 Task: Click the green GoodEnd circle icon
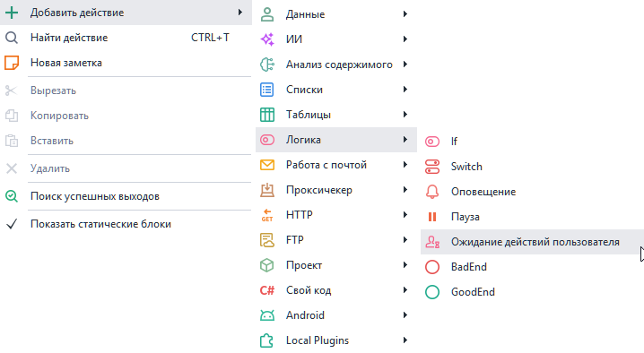pos(432,292)
